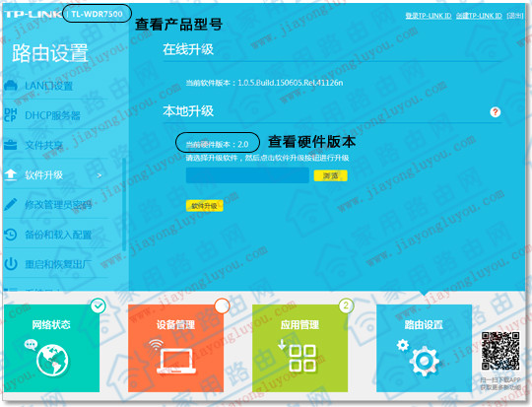This screenshot has width=532, height=407.
Task: Open 文件共享 menu item
Action: coord(43,145)
